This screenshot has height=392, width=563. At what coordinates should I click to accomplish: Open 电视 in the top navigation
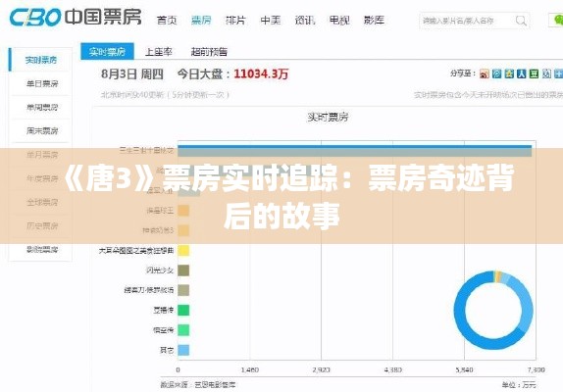click(339, 20)
